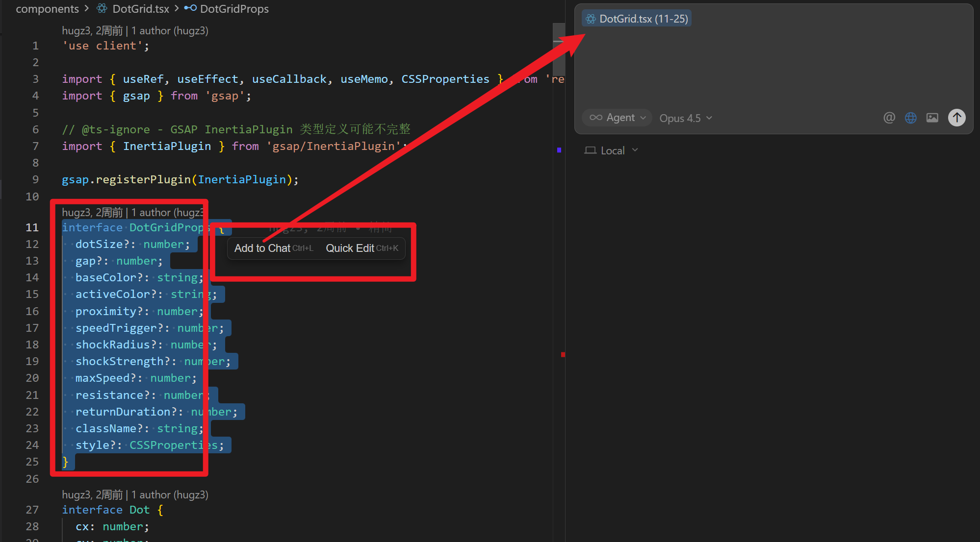Click the image attach icon
Viewport: 980px width, 542px height.
point(932,118)
